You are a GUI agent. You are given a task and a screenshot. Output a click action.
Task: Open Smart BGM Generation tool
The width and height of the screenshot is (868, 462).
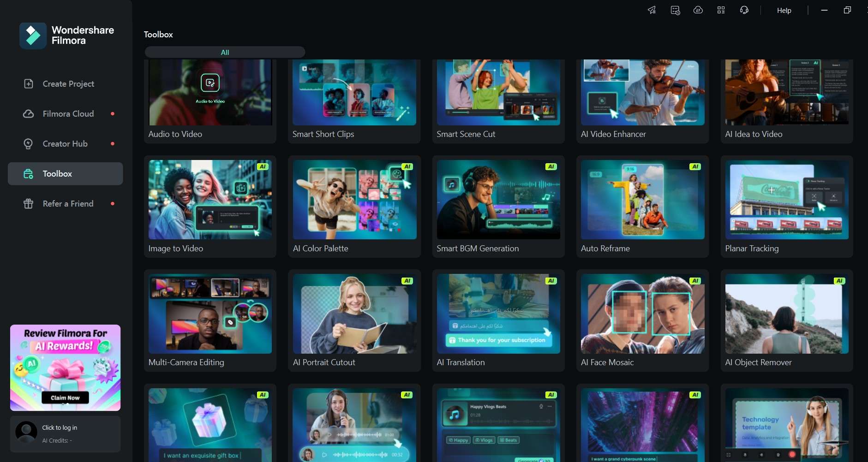pos(498,207)
